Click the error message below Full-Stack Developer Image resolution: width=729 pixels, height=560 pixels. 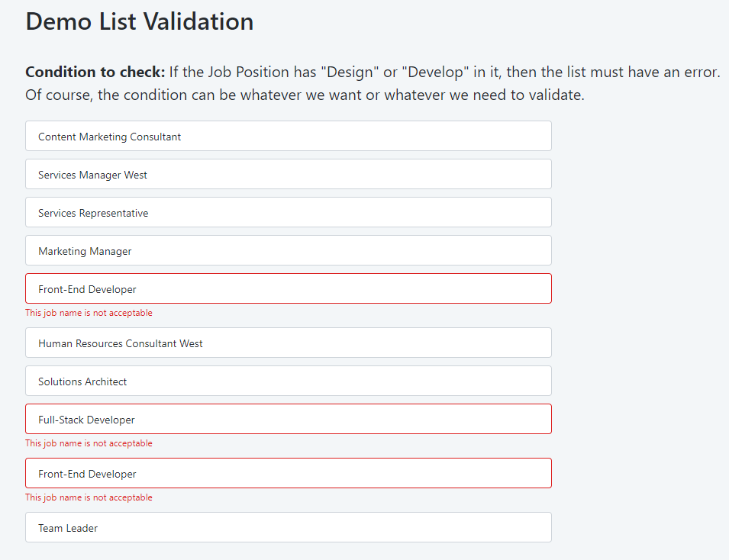coord(88,443)
